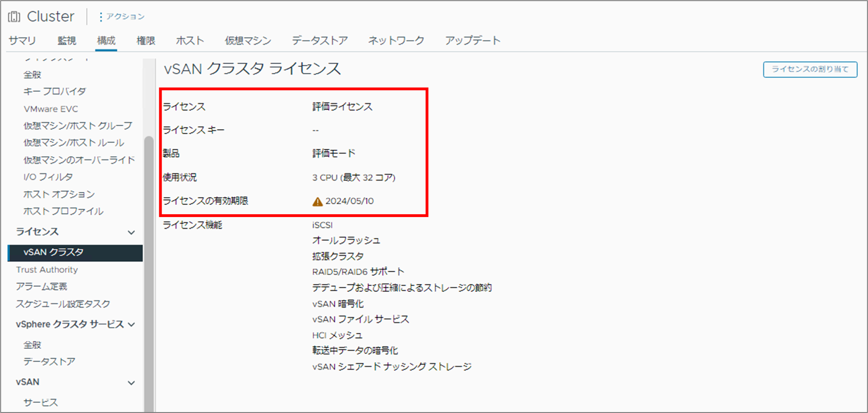The image size is (868, 413).
Task: Open ホスト プロファイル
Action: (x=63, y=211)
